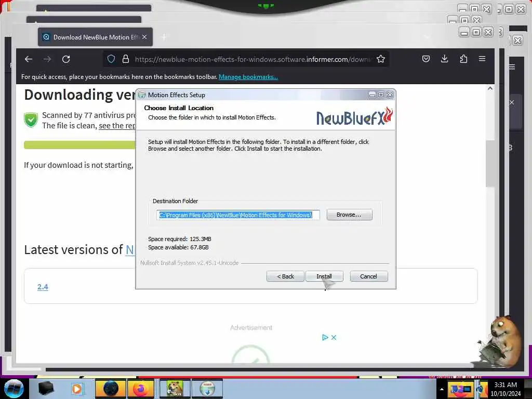Bookmark this page with the star
Screen dimensions: 532x399
[381, 59]
